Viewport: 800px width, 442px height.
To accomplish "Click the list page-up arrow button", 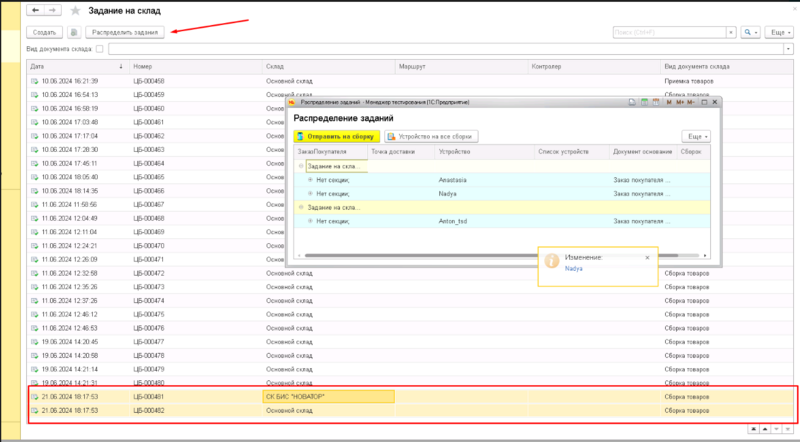I will (765, 429).
